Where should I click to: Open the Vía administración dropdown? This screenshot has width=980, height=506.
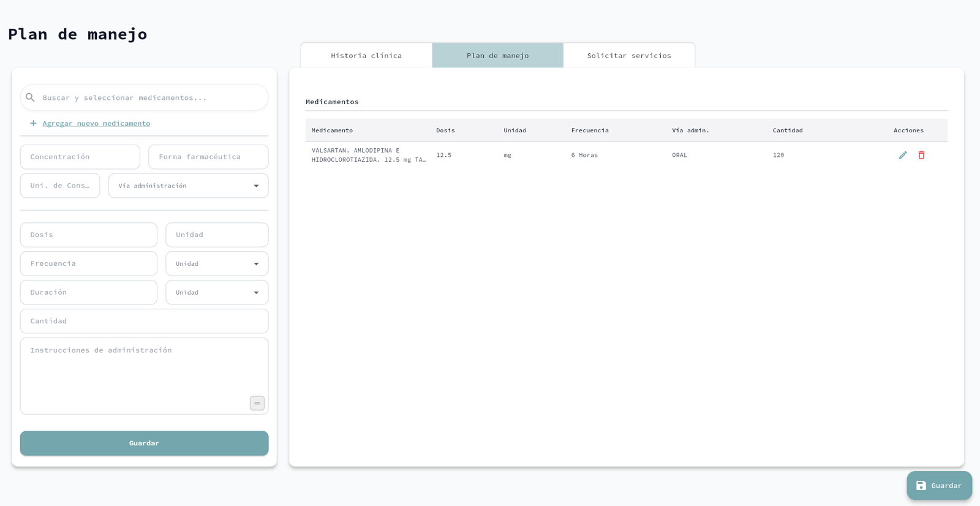click(188, 186)
